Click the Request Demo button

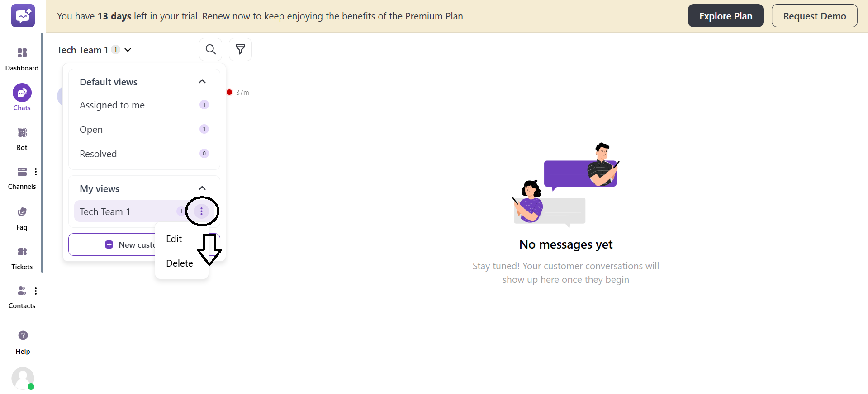(814, 16)
